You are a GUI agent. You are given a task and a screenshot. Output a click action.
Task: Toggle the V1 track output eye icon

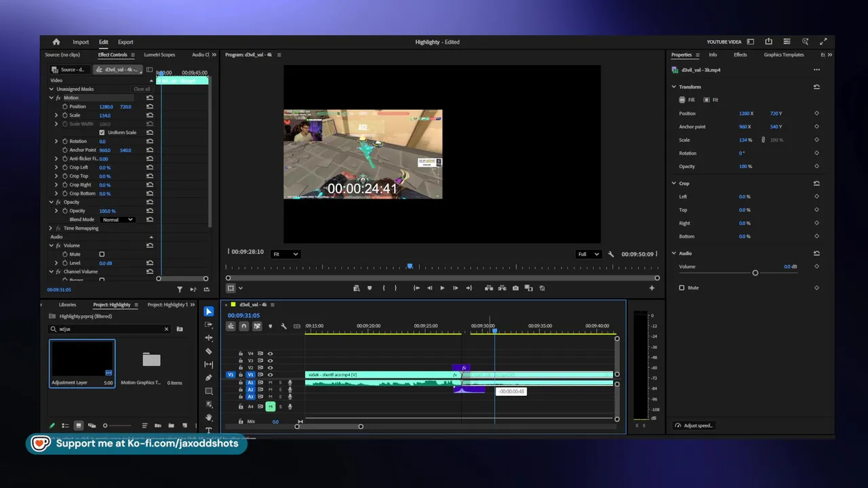pos(270,375)
